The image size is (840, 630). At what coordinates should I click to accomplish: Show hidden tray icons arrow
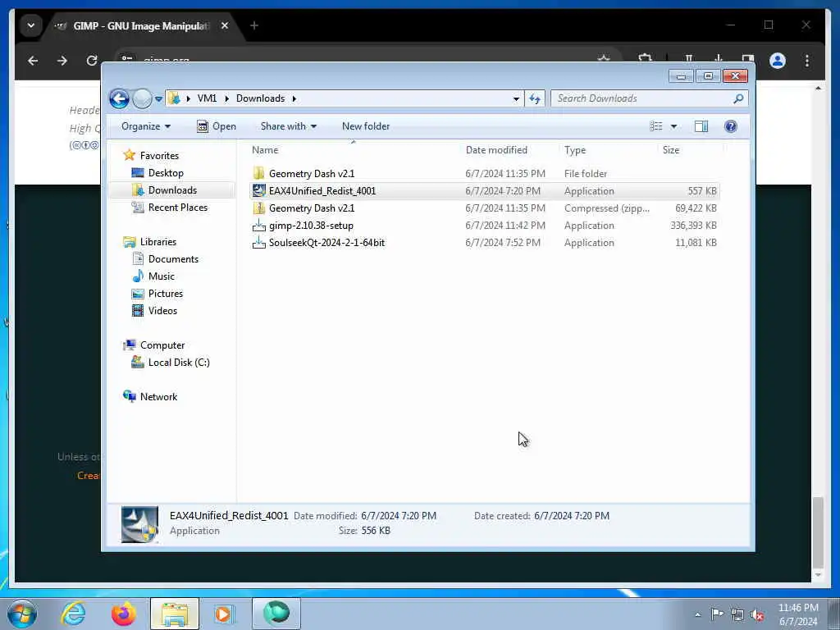(x=697, y=615)
